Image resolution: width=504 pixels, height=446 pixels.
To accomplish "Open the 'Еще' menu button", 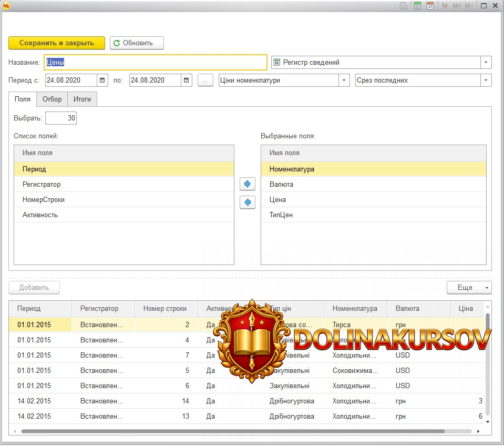I will pyautogui.click(x=469, y=288).
